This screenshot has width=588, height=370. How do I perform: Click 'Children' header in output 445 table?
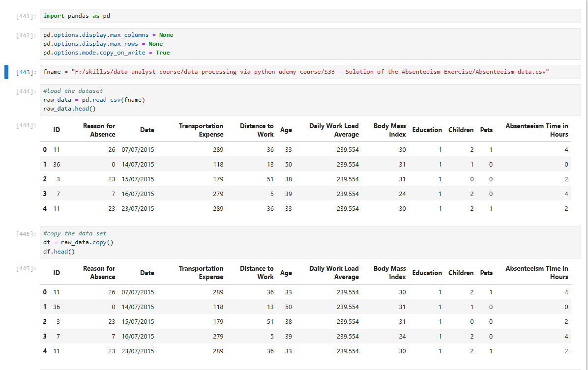coord(461,273)
